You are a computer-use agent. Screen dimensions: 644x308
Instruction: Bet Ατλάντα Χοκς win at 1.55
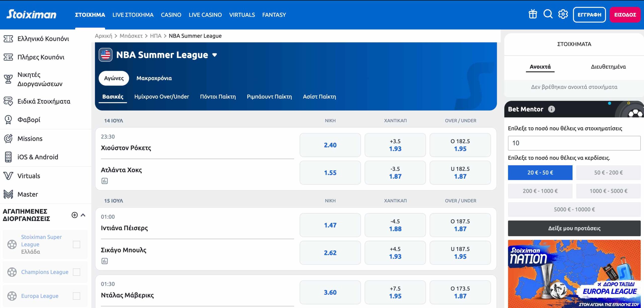[x=330, y=173]
